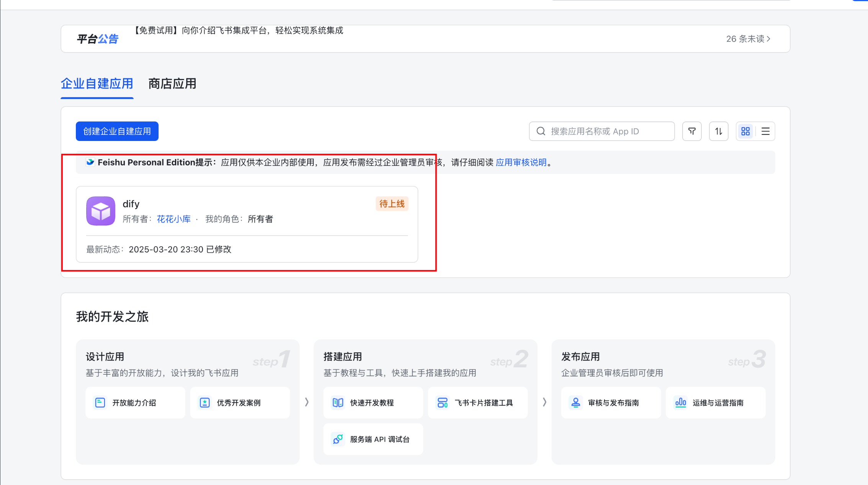
Task: Open 服务端 API 调试台
Action: 373,439
